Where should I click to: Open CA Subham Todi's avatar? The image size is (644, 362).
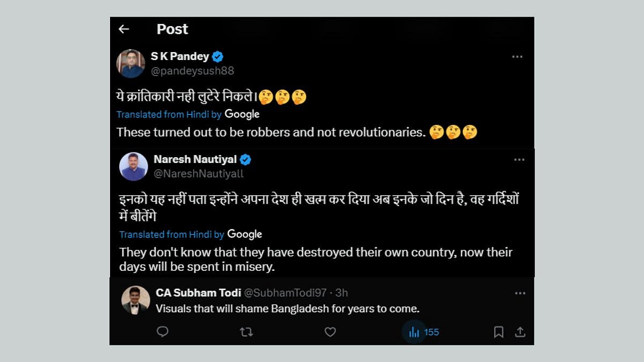(135, 300)
